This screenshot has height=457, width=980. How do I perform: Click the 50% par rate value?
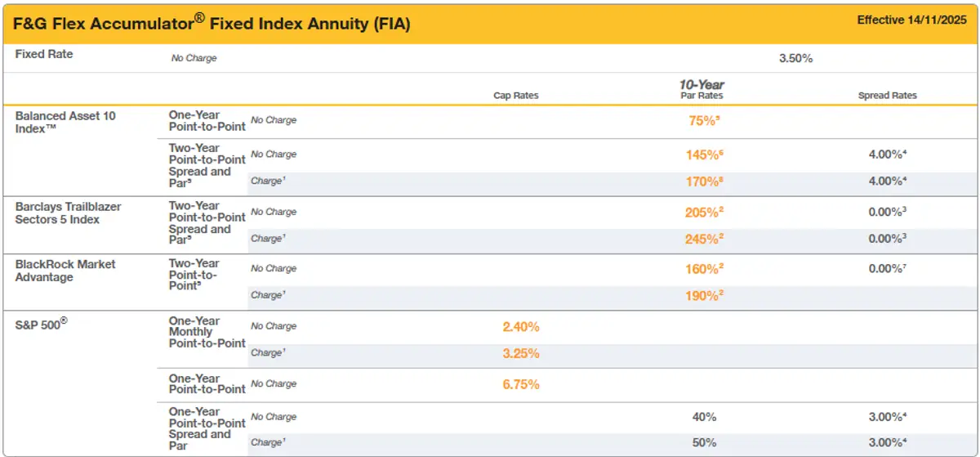click(x=702, y=443)
